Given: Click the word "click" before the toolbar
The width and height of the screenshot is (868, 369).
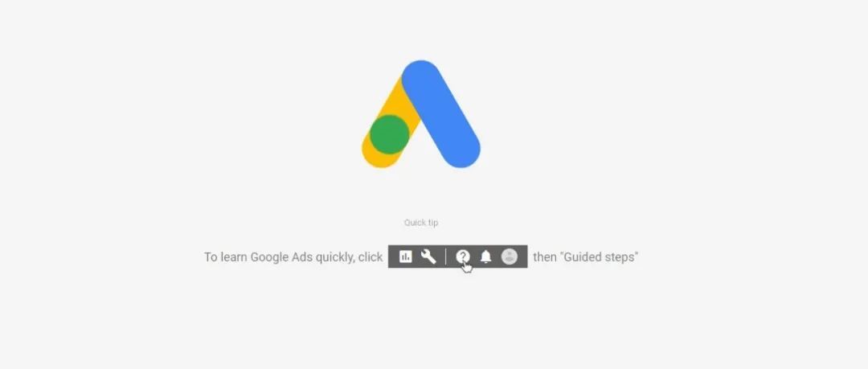Looking at the screenshot, I should point(369,257).
